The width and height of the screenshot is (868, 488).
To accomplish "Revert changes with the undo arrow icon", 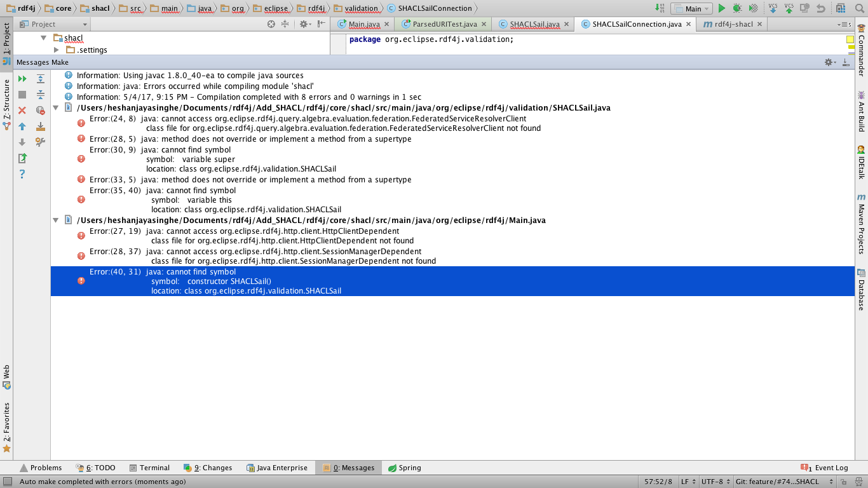I will click(x=820, y=8).
